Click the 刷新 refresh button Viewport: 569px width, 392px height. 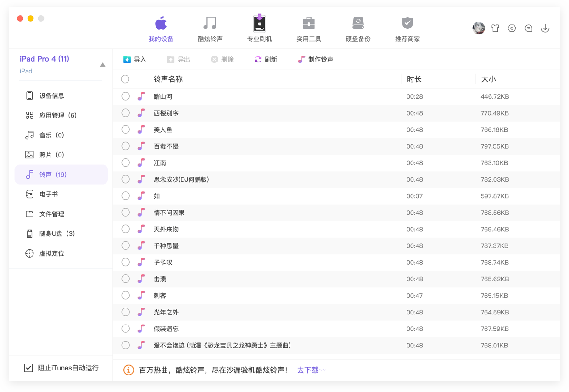pos(266,59)
